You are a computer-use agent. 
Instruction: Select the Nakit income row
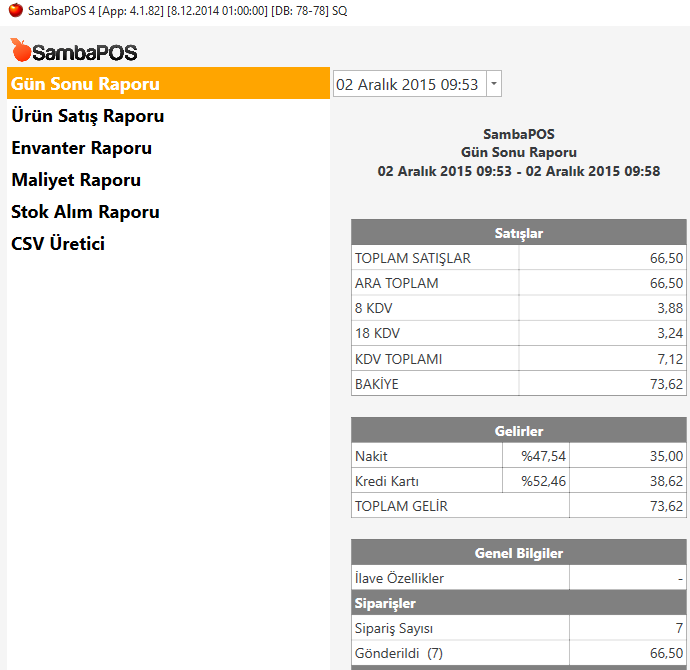coord(425,456)
